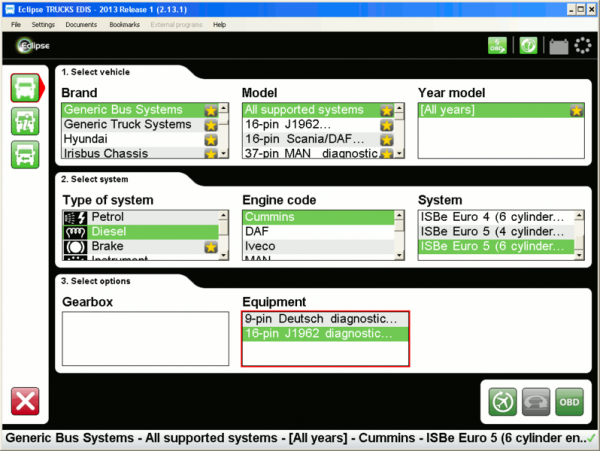Select Iveco engine code
Image resolution: width=600 pixels, height=451 pixels.
tap(318, 246)
